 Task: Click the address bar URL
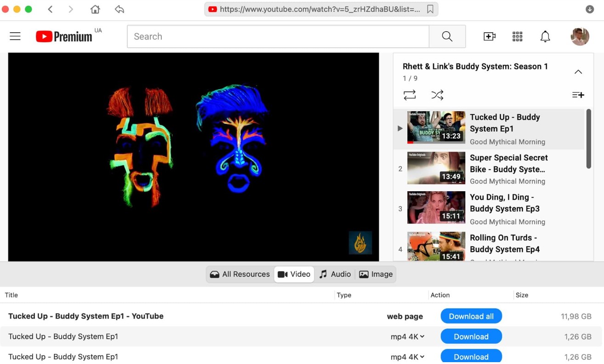320,9
